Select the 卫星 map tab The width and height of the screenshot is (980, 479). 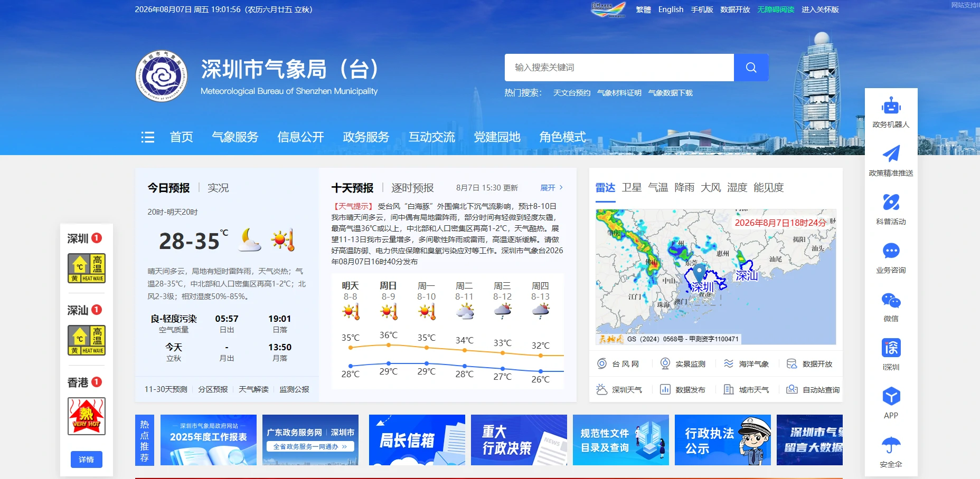tap(632, 187)
